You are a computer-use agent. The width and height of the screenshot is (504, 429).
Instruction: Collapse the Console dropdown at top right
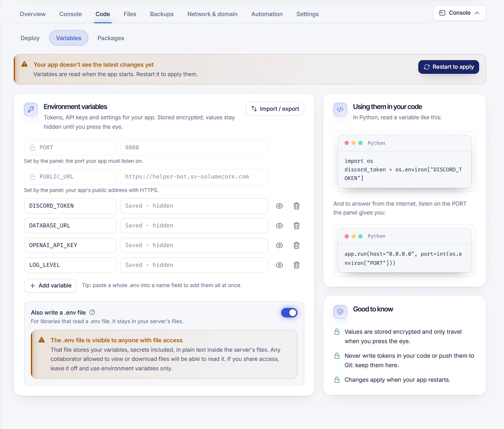[459, 13]
